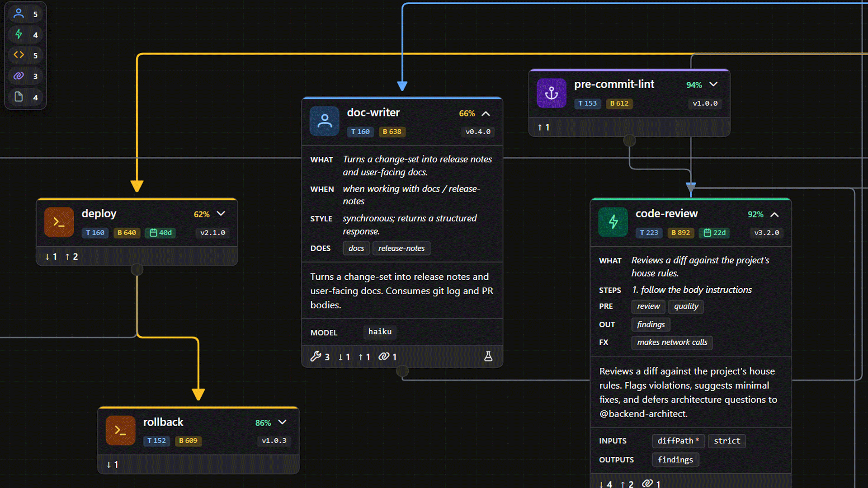Click the outgoing 2 count on deploy footer
868x488 pixels.
click(x=71, y=257)
